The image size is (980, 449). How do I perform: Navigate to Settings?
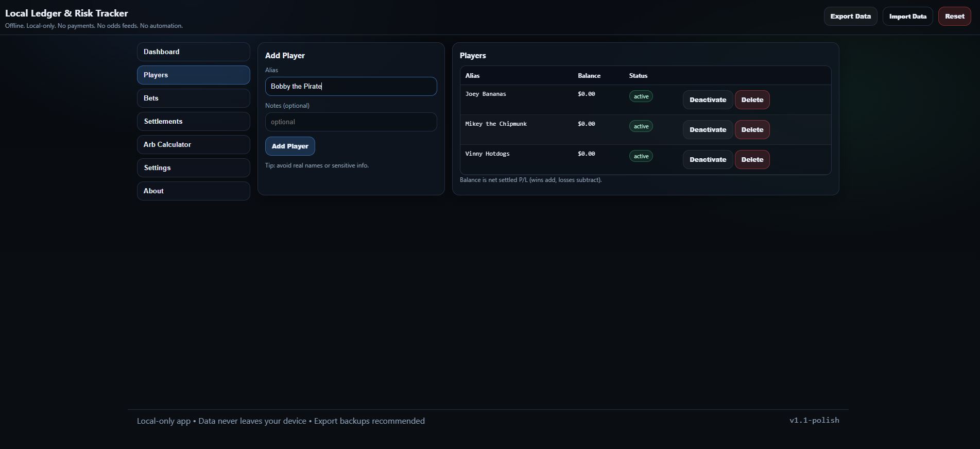point(193,168)
